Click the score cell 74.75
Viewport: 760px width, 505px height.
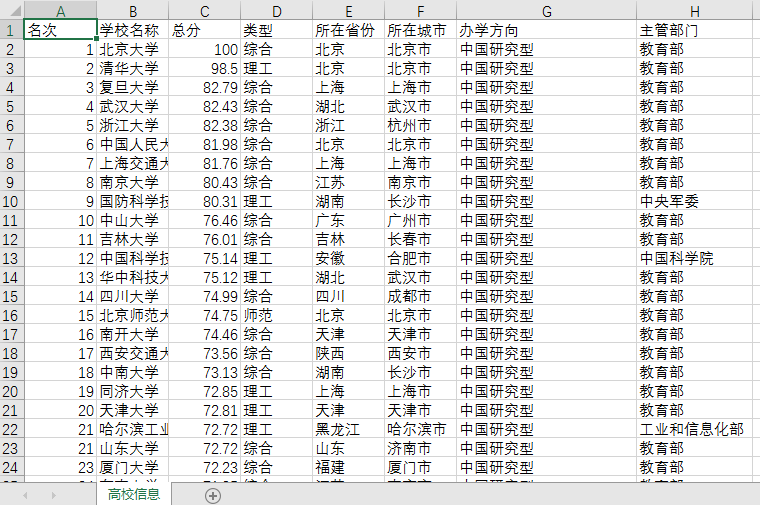205,315
